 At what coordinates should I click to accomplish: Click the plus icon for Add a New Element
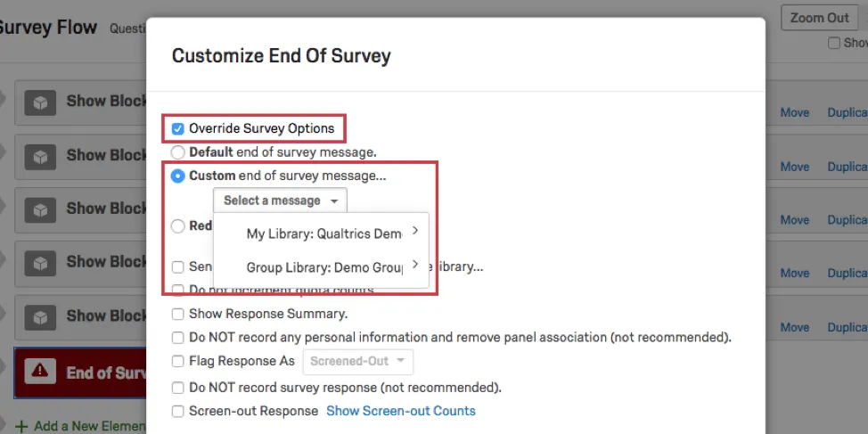[21, 426]
